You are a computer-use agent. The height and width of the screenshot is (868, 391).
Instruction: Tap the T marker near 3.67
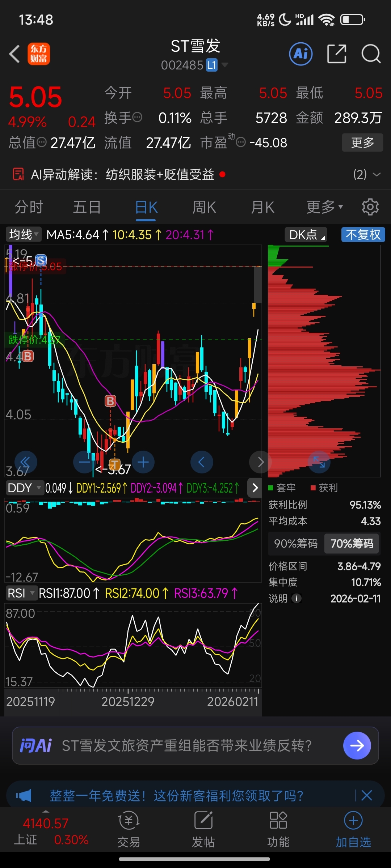click(x=114, y=464)
